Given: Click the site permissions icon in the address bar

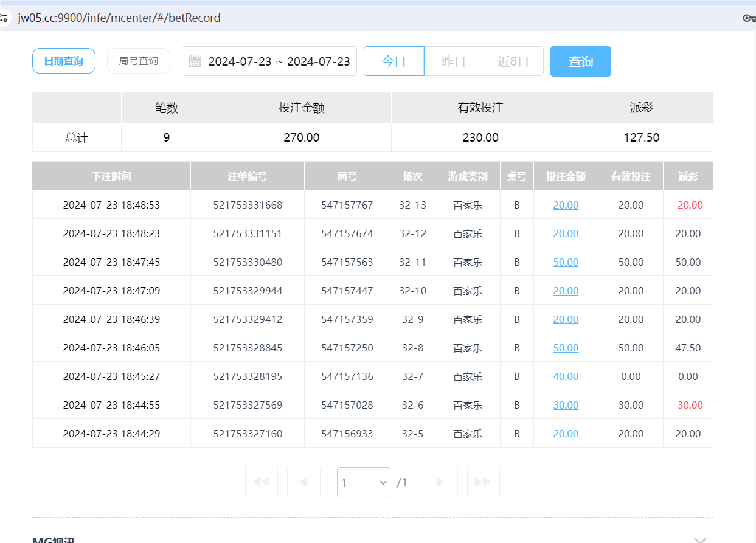Looking at the screenshot, I should (7, 18).
